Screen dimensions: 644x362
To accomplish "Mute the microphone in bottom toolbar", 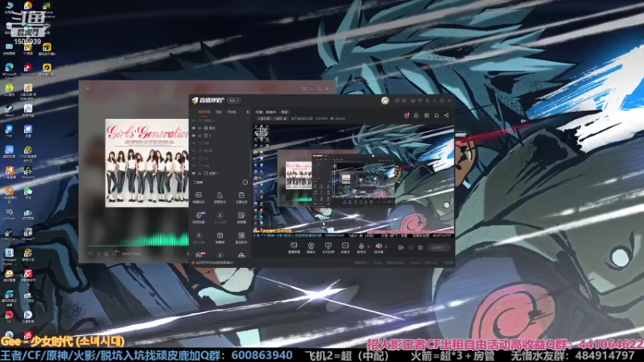I will (x=361, y=247).
